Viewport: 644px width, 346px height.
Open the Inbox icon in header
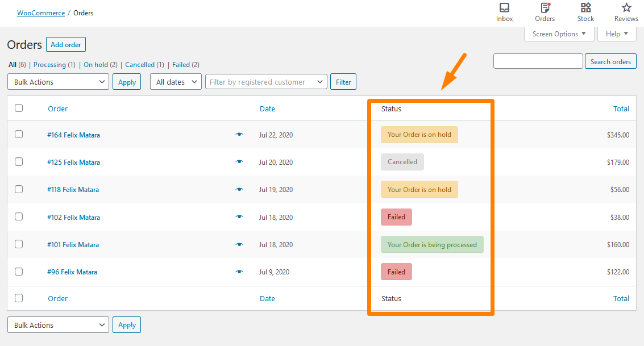tap(504, 12)
